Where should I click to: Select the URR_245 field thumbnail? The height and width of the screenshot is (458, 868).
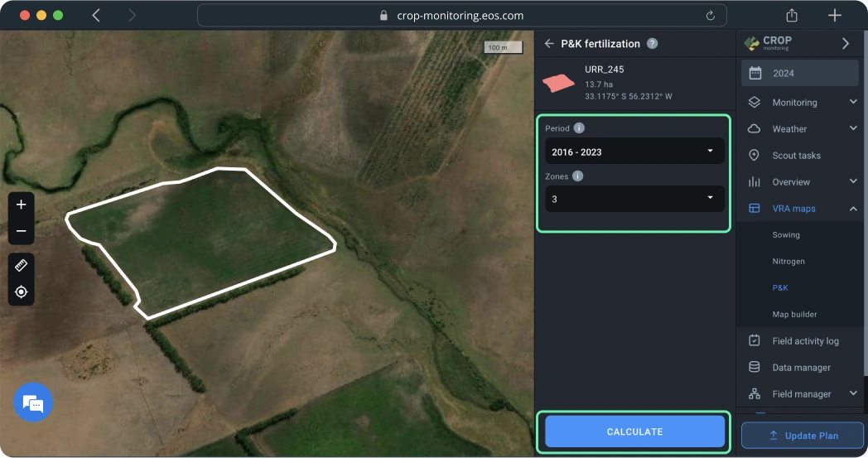[558, 84]
